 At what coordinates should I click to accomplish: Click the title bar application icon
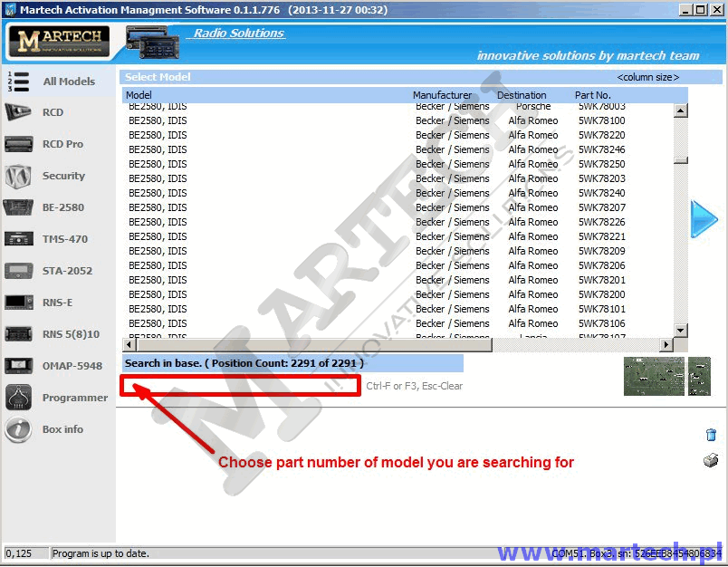10,10
